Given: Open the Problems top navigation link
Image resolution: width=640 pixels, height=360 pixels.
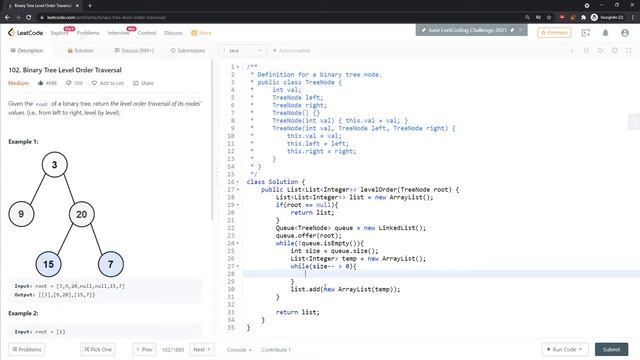Looking at the screenshot, I should [88, 33].
